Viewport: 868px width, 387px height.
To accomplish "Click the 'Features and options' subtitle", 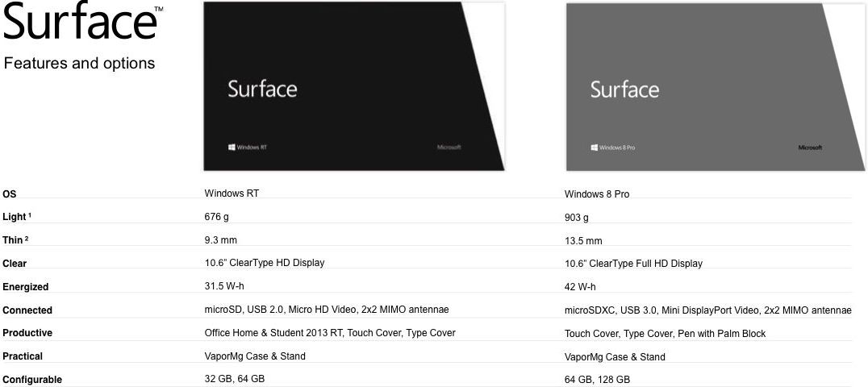I will pos(79,63).
